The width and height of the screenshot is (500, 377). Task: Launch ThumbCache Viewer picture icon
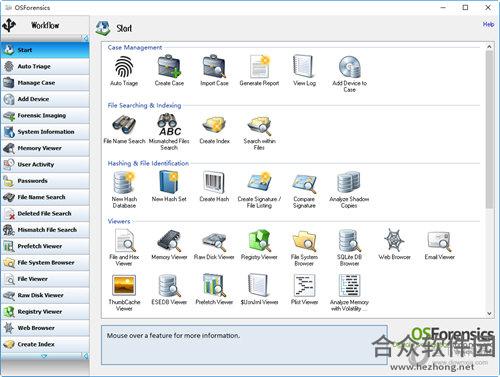coord(124,286)
